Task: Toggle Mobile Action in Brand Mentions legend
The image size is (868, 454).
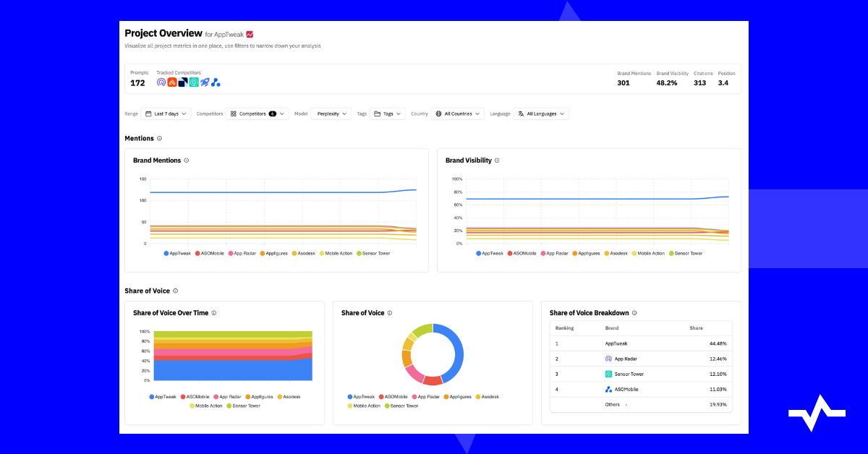Action: click(336, 253)
